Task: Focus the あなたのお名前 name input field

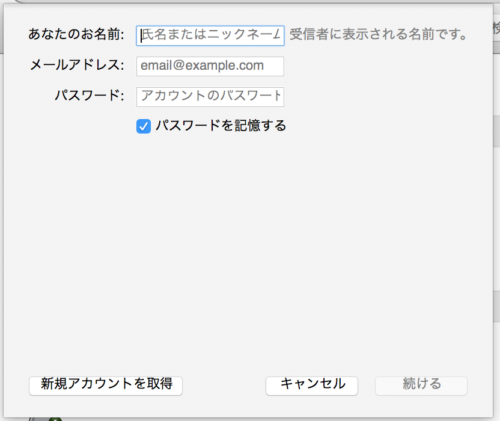Action: pyautogui.click(x=210, y=35)
